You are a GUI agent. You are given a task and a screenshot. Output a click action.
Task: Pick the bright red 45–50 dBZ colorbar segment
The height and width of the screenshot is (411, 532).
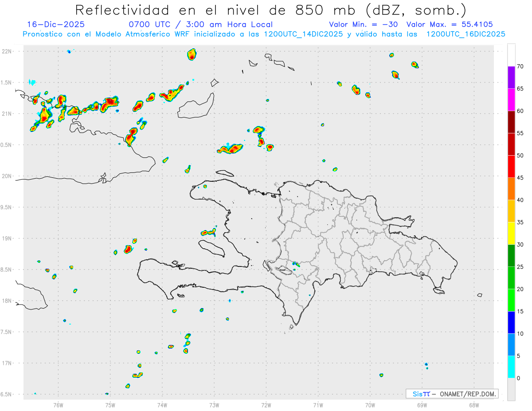[x=511, y=166]
